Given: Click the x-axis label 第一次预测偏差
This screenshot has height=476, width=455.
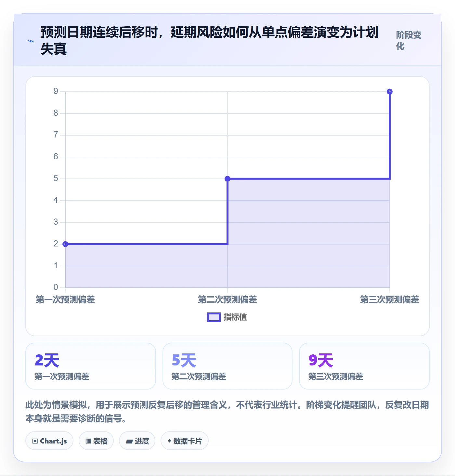Looking at the screenshot, I should [x=65, y=299].
